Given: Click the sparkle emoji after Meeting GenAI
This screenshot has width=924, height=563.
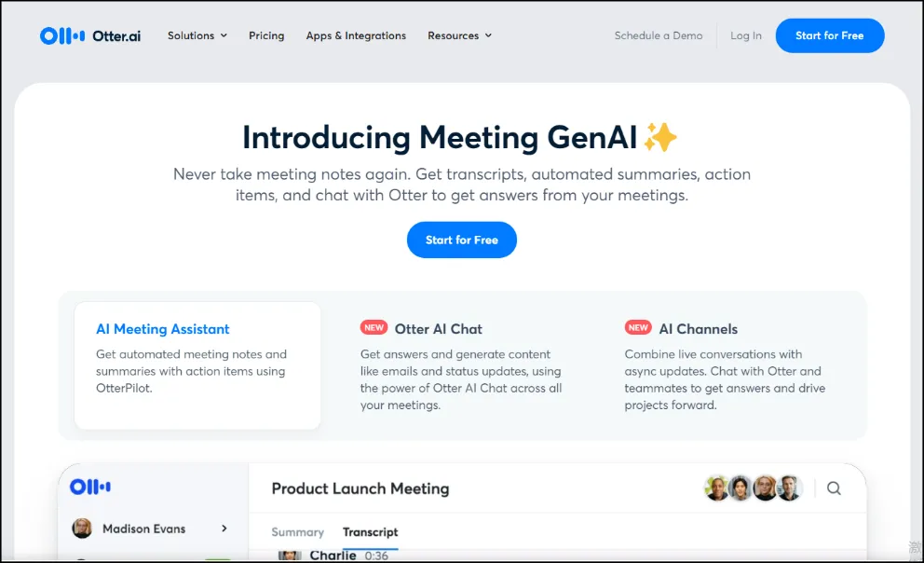Looking at the screenshot, I should [x=660, y=137].
